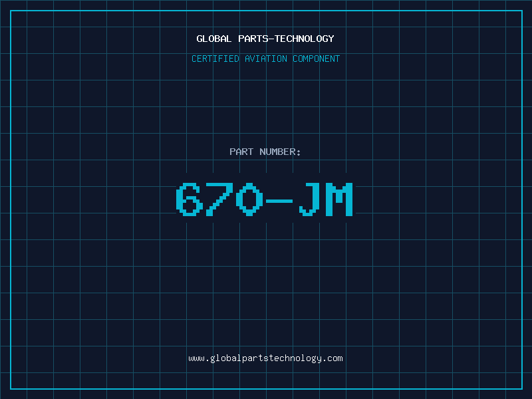Click the GLOBAL PARTS-TECHNOLOGY heading
532x399 pixels.
coord(265,39)
